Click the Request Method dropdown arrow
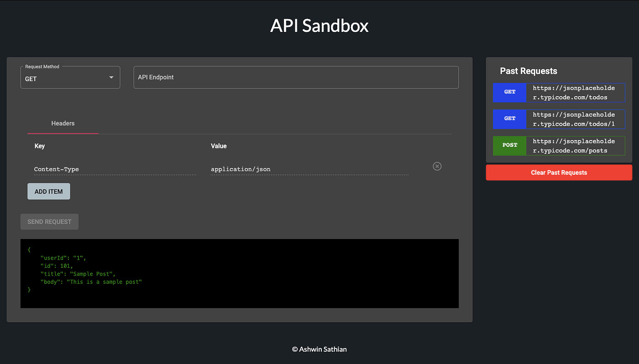The image size is (639, 364). pyautogui.click(x=110, y=77)
